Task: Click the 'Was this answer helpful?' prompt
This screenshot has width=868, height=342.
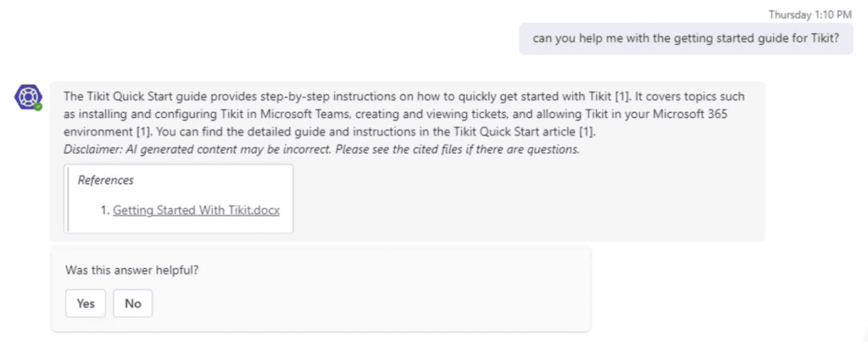Action: point(131,271)
